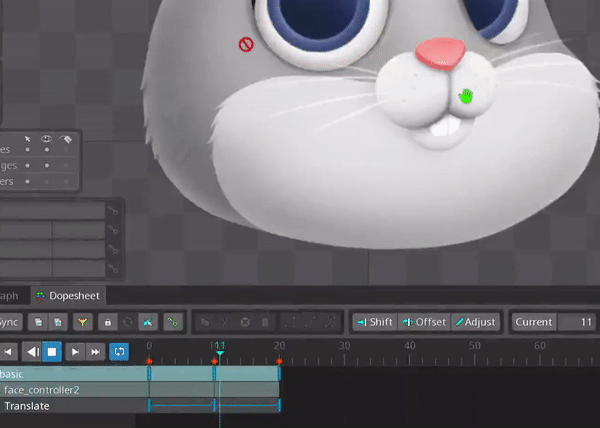The image size is (600, 428).
Task: Edit the current frame field showing 11
Action: [576, 322]
